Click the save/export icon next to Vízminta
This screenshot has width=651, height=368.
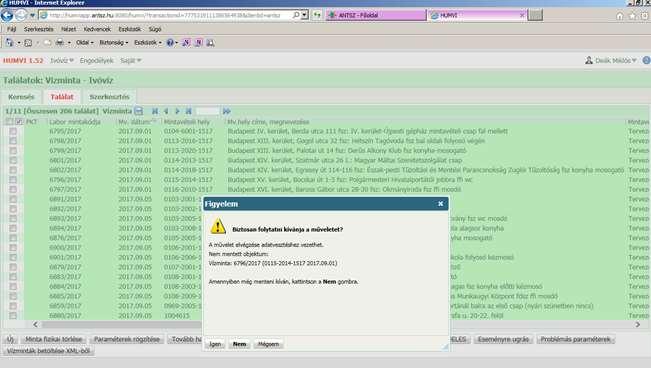pyautogui.click(x=139, y=111)
